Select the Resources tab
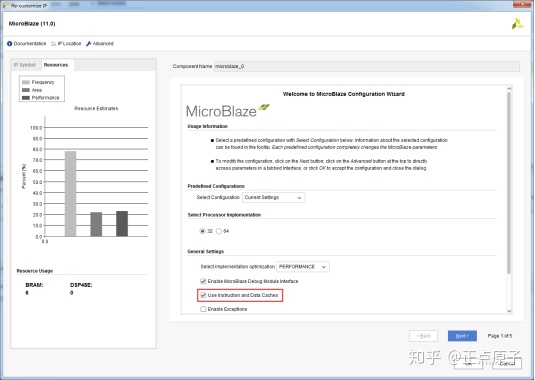This screenshot has height=380, width=535. [x=56, y=65]
